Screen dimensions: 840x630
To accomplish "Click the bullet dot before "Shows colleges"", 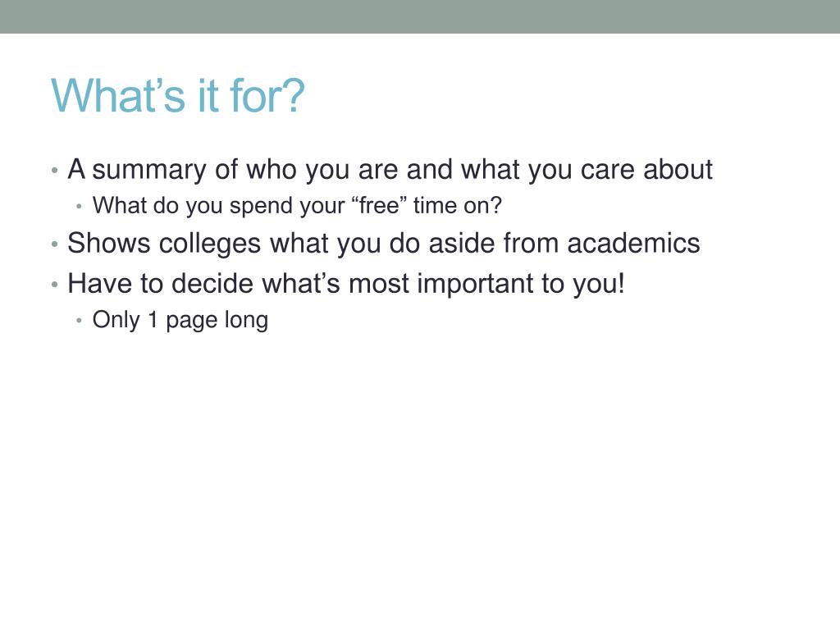I will [55, 244].
